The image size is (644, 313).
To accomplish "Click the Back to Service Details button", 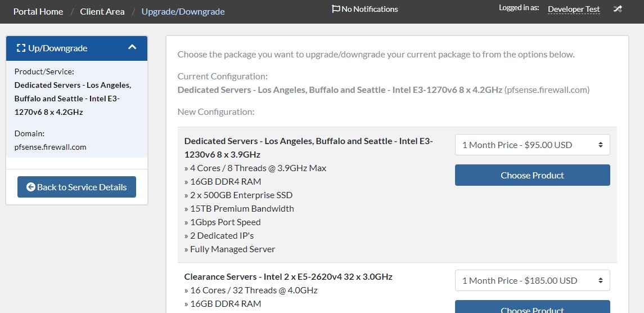I will coord(77,187).
